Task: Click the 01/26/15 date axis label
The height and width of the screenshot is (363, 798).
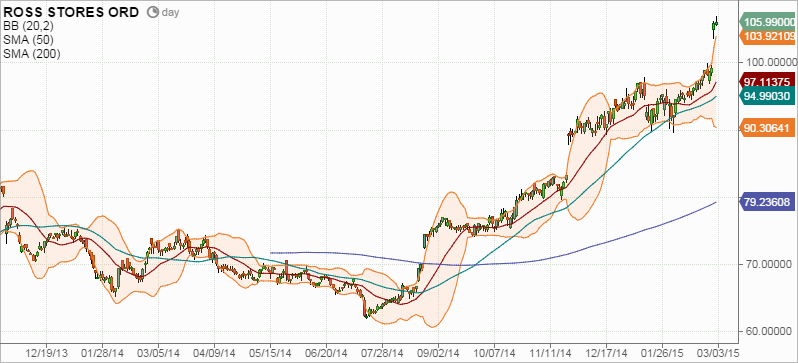Action: 662,352
